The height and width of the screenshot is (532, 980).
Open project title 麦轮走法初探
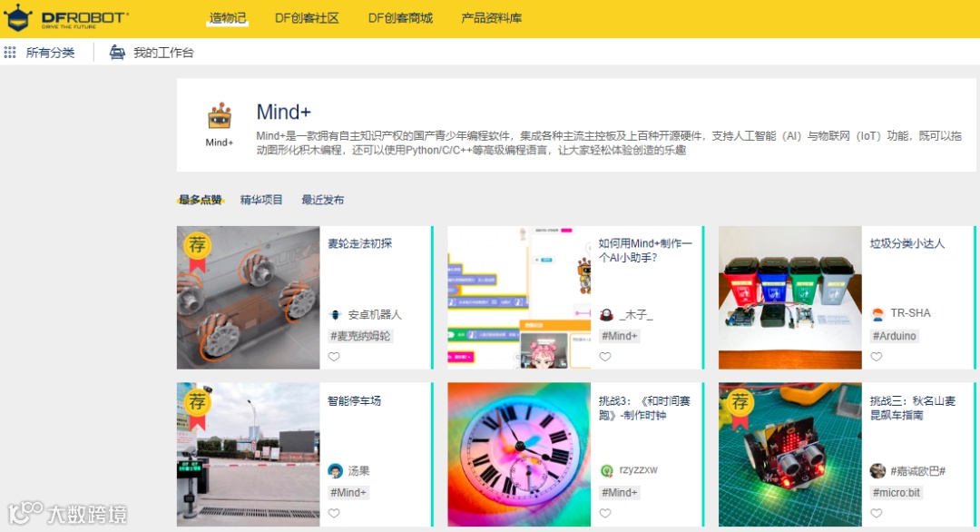tap(360, 244)
